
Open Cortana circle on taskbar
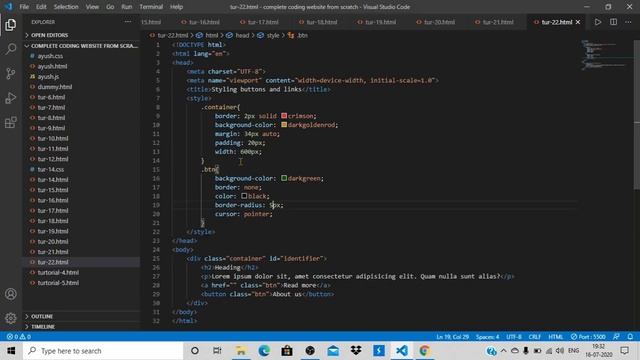coord(195,351)
